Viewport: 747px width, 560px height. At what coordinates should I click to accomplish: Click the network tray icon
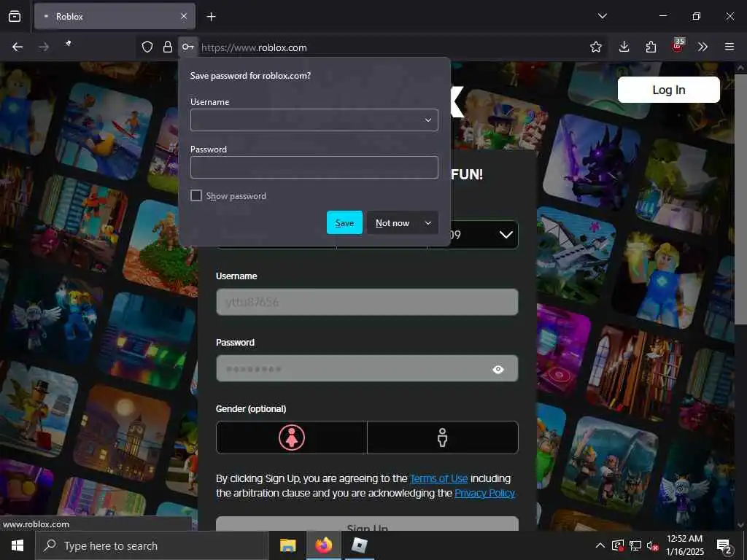[x=635, y=545]
